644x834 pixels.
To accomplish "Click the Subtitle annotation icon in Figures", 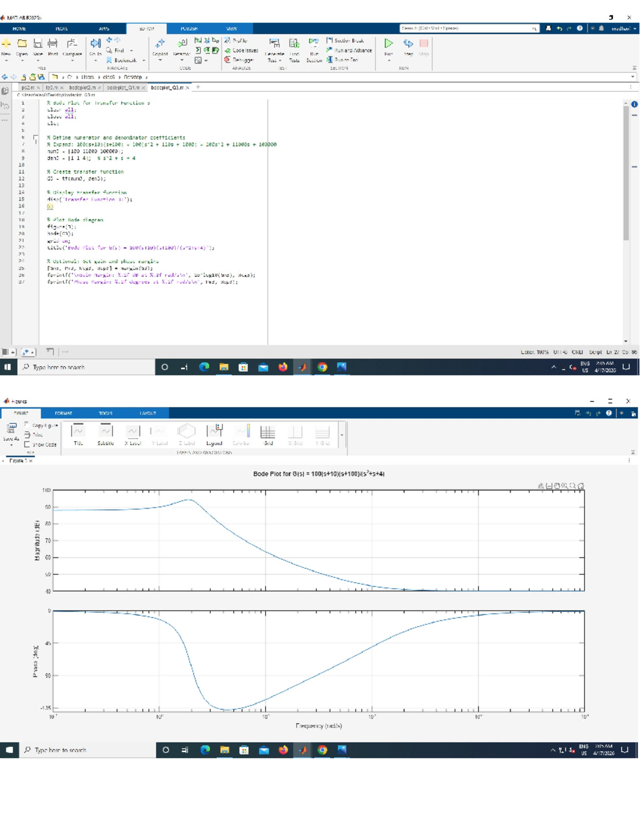I will (106, 431).
